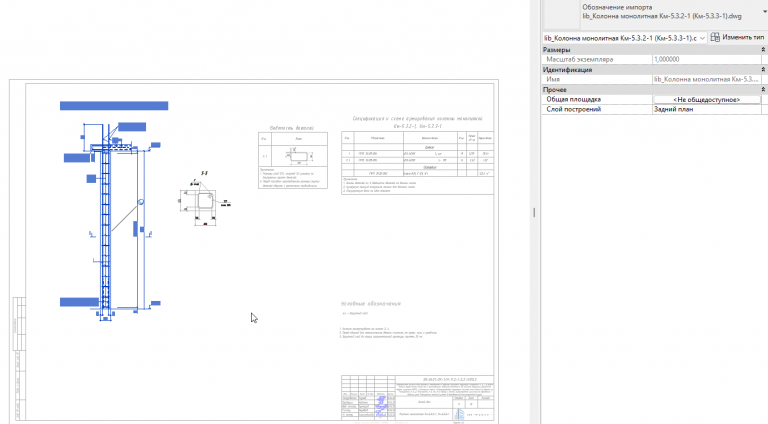768x424 pixels.
Task: Select the 5-5 cross-section view on sheet
Action: (205, 199)
